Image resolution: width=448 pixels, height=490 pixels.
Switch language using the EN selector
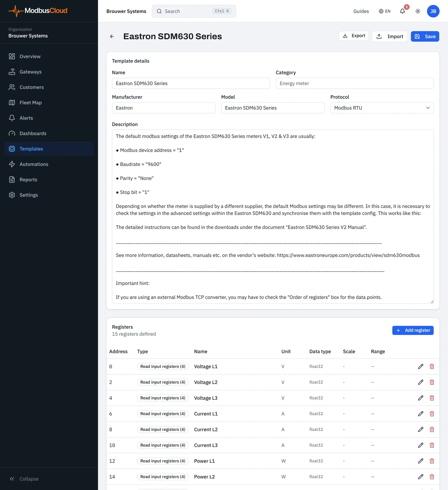click(x=385, y=11)
